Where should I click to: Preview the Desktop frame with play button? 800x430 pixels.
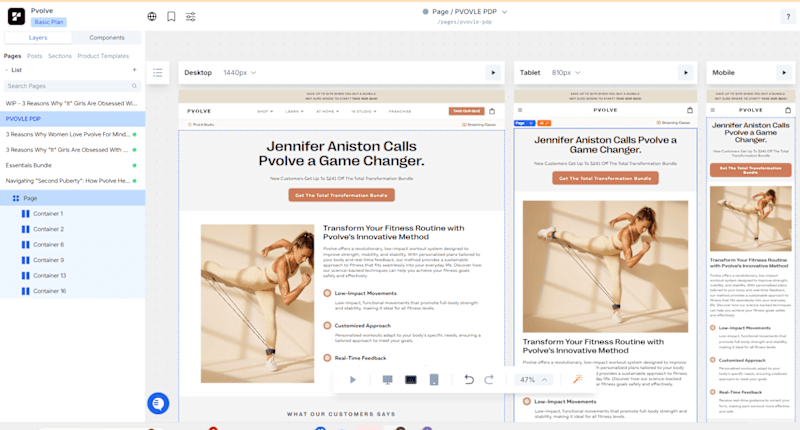click(493, 72)
